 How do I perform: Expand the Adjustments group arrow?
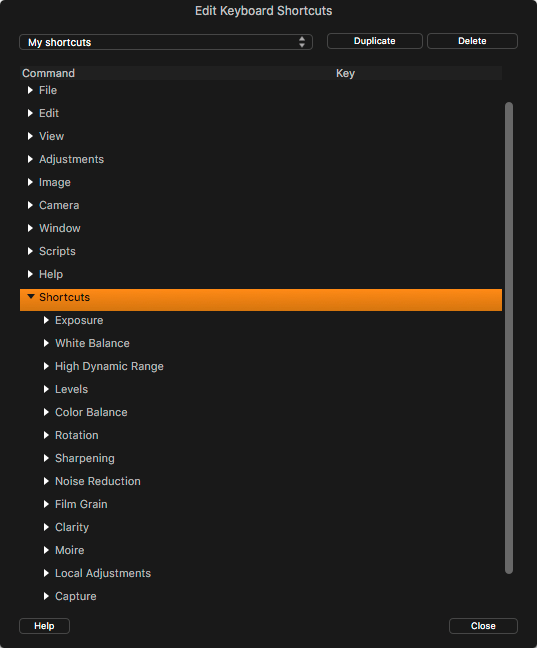tap(30, 159)
